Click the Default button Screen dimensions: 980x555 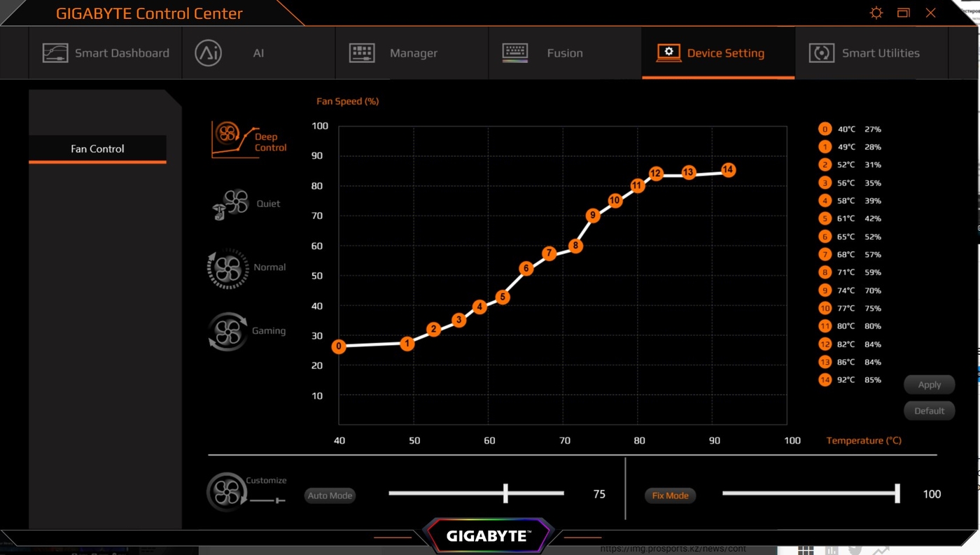(929, 411)
